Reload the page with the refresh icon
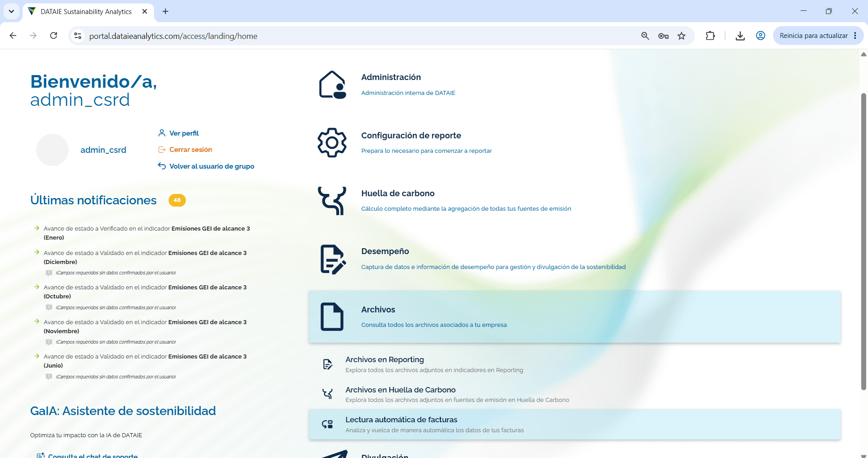The width and height of the screenshot is (868, 458). [x=53, y=36]
